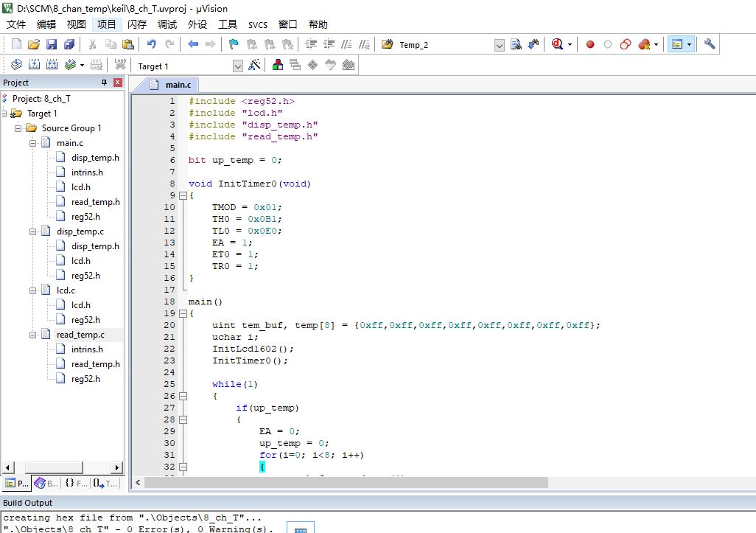756x533 pixels.
Task: Fold the if block at line 28
Action: click(183, 419)
